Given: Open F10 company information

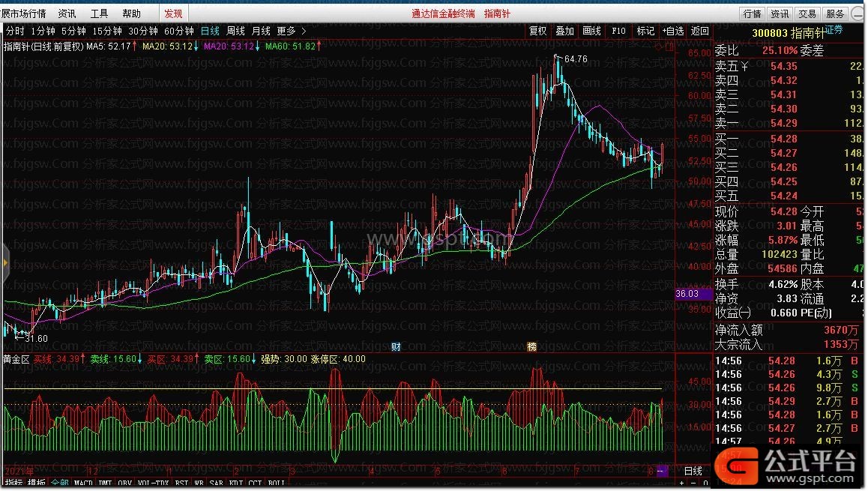Looking at the screenshot, I should tap(618, 31).
